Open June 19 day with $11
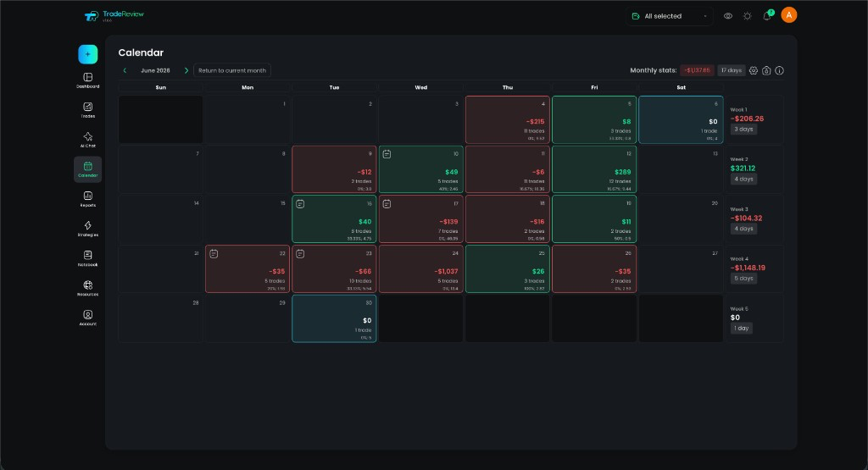This screenshot has width=868, height=470. coord(594,219)
